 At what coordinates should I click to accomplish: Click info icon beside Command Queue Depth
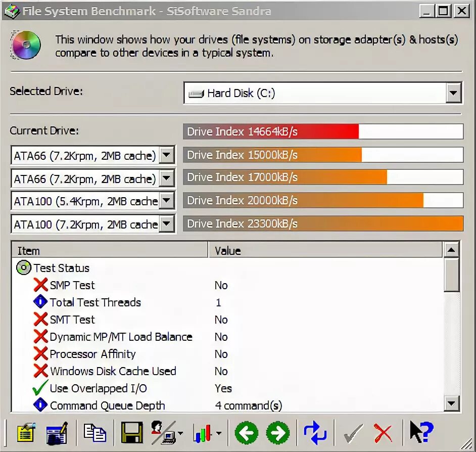coord(40,405)
